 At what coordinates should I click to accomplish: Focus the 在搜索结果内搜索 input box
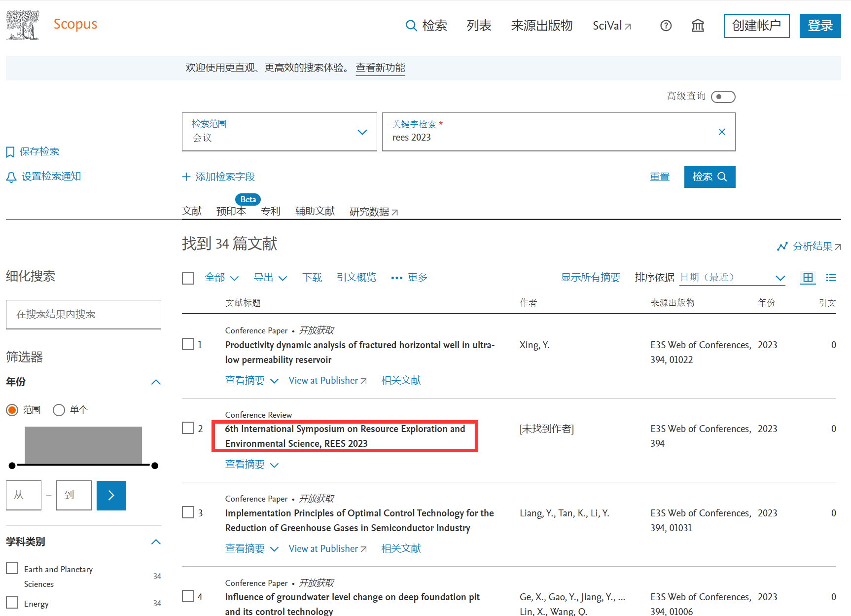pos(83,314)
